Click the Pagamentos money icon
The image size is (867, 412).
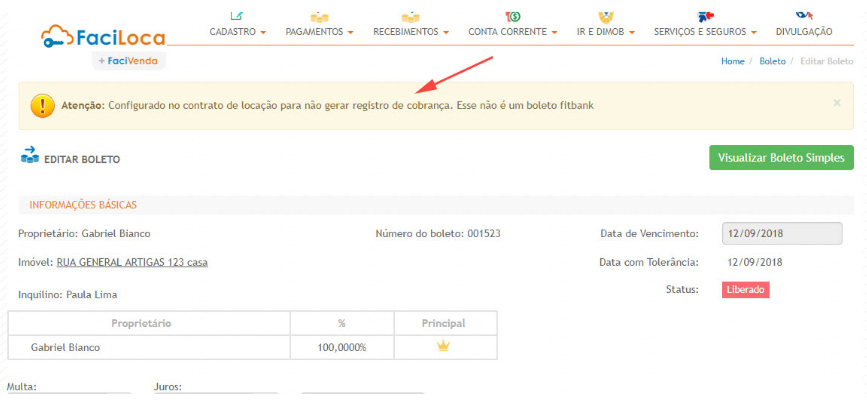(319, 16)
